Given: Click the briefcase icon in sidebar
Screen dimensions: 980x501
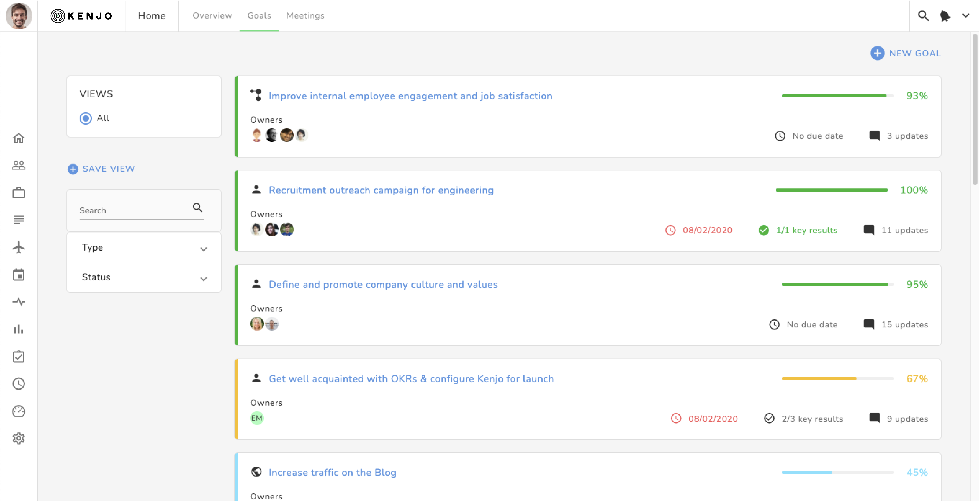Looking at the screenshot, I should tap(19, 193).
